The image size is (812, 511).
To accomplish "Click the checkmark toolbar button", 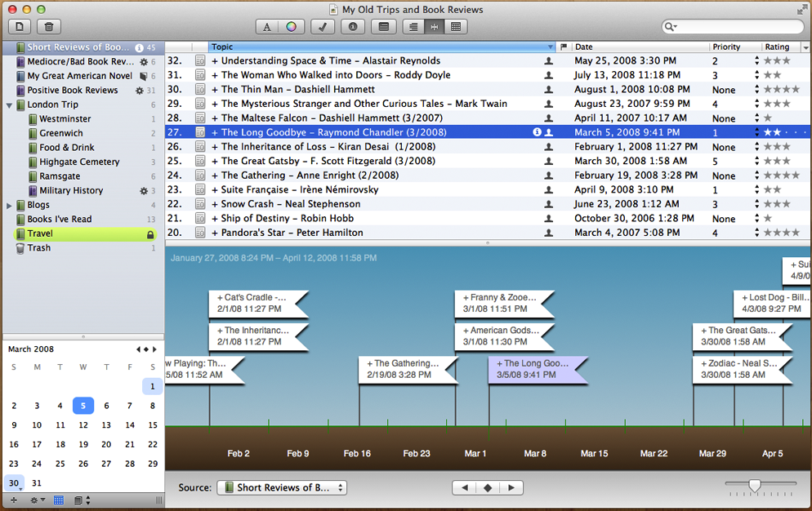I will (x=322, y=27).
